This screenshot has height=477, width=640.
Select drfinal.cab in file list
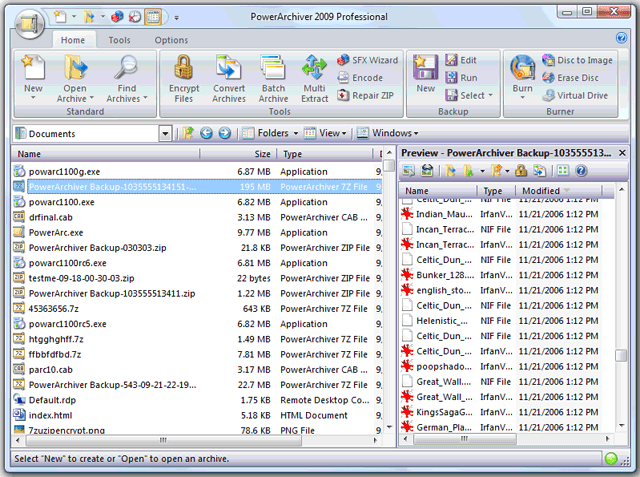[198, 217]
